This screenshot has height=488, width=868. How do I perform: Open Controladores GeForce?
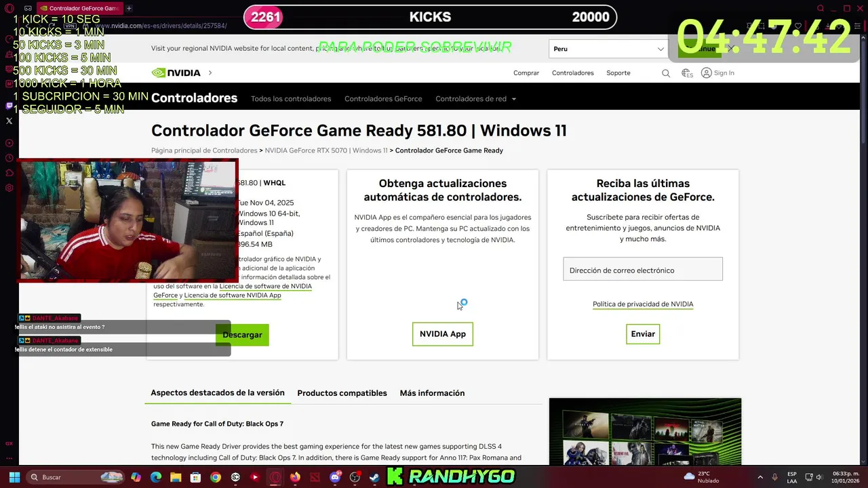[383, 99]
